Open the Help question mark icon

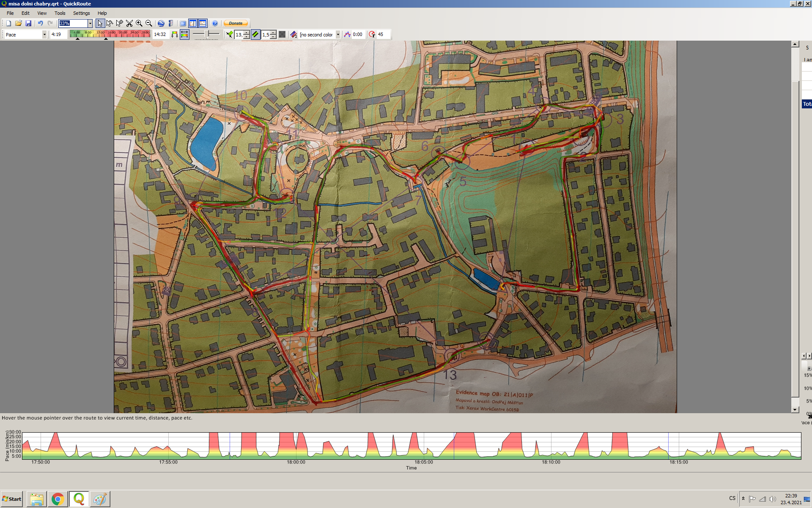point(215,23)
